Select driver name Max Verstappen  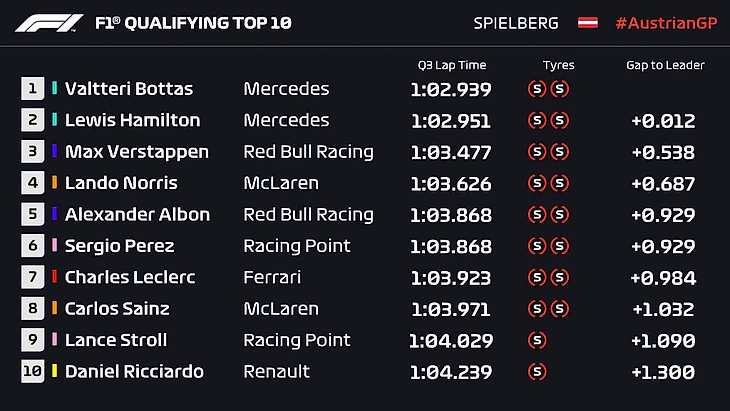tap(137, 152)
